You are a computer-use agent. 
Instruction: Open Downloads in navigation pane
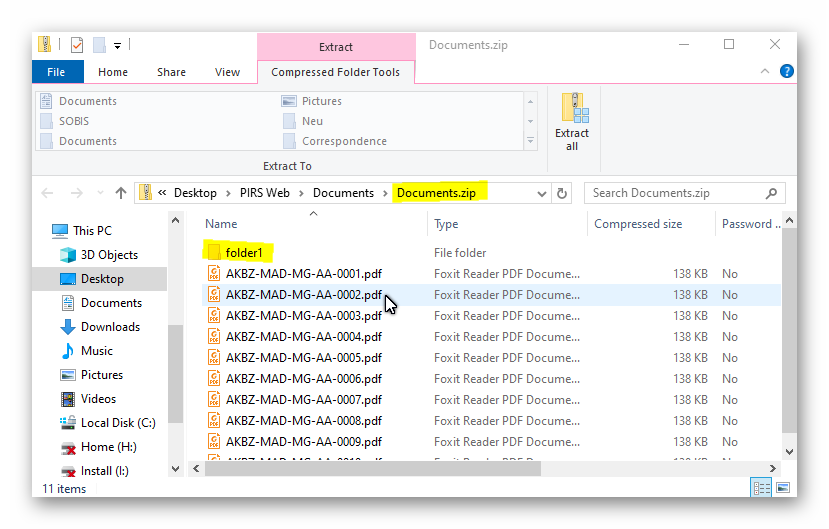[x=100, y=327]
